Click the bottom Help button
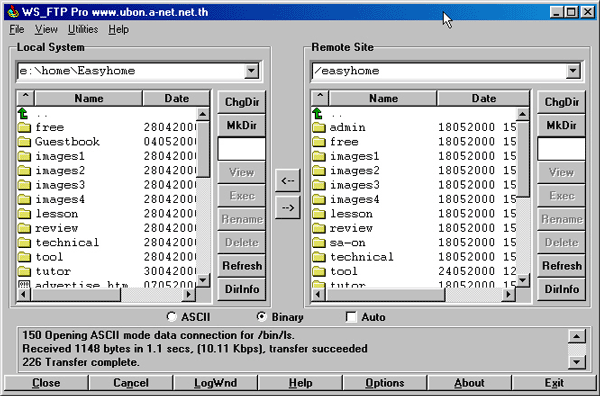 coord(300,383)
